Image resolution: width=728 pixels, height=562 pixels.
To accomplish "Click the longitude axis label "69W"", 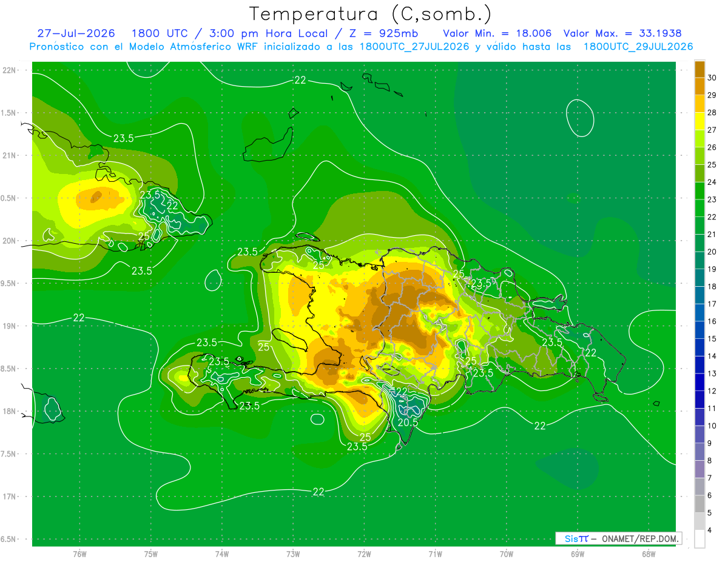I will [x=577, y=554].
